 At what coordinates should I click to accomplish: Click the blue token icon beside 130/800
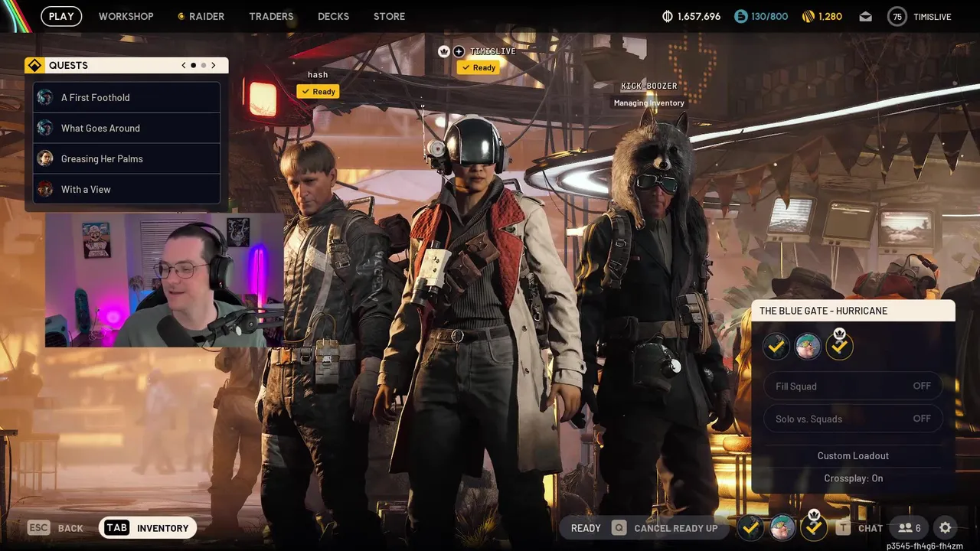tap(740, 16)
